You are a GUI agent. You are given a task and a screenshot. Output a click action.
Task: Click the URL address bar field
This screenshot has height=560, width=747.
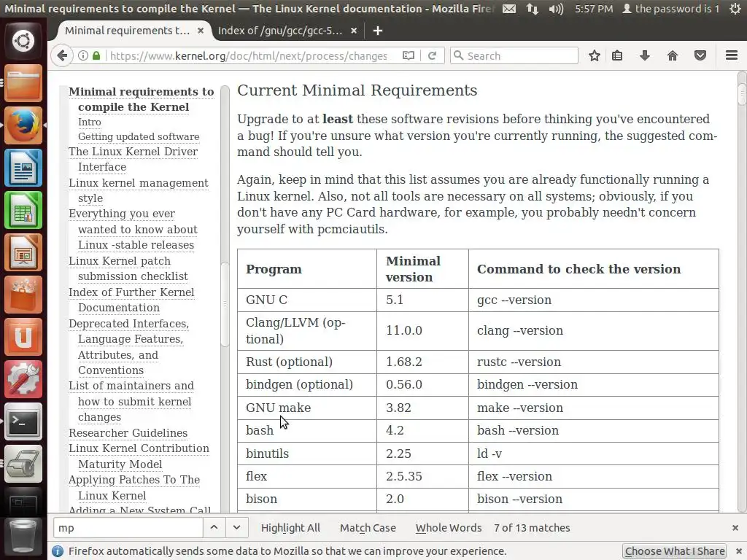pyautogui.click(x=248, y=55)
